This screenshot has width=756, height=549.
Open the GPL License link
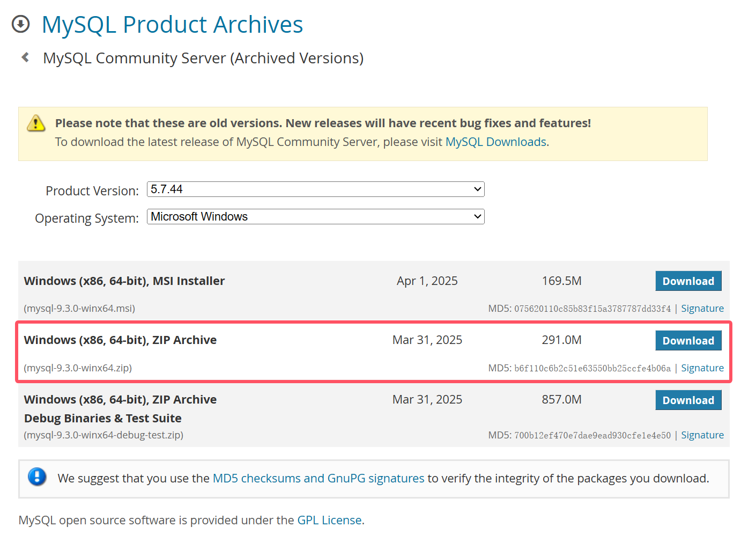click(x=329, y=521)
